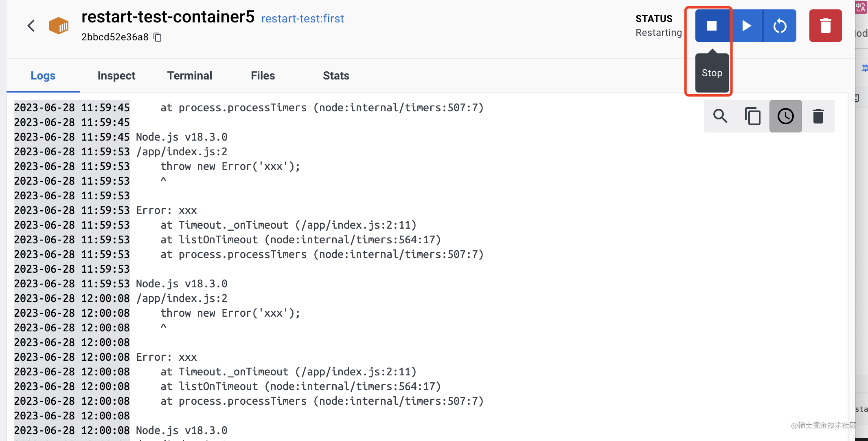Open the restart-test:first image link
This screenshot has width=868, height=441.
(x=302, y=19)
